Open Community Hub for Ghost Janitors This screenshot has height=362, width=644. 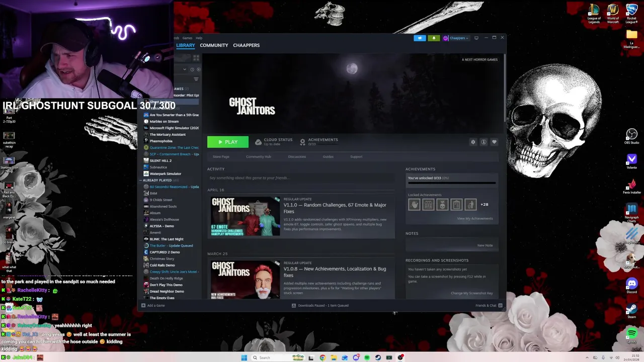pyautogui.click(x=259, y=156)
